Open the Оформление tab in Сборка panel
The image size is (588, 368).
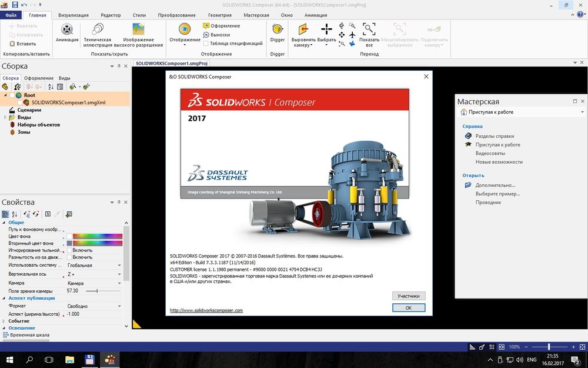[38, 77]
